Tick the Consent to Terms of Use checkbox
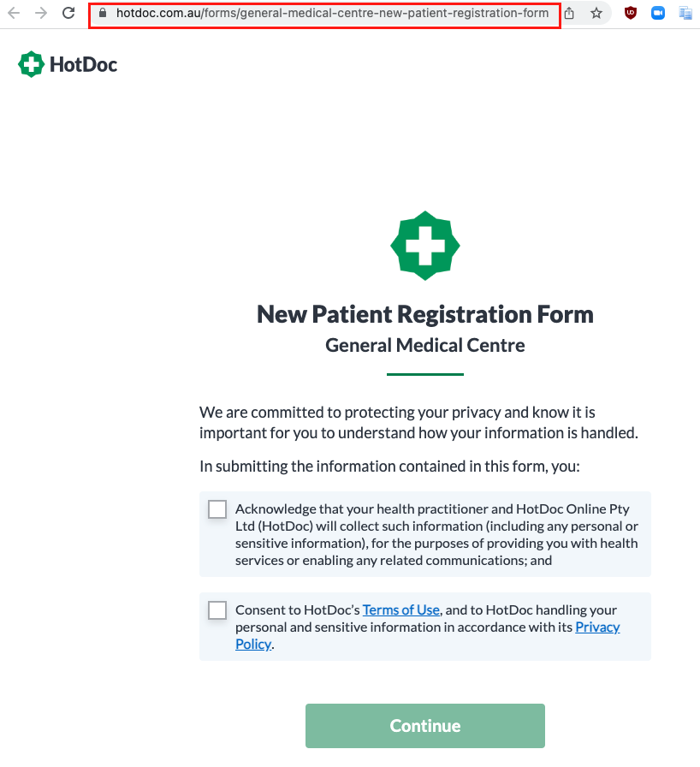The width and height of the screenshot is (700, 767). coord(217,610)
